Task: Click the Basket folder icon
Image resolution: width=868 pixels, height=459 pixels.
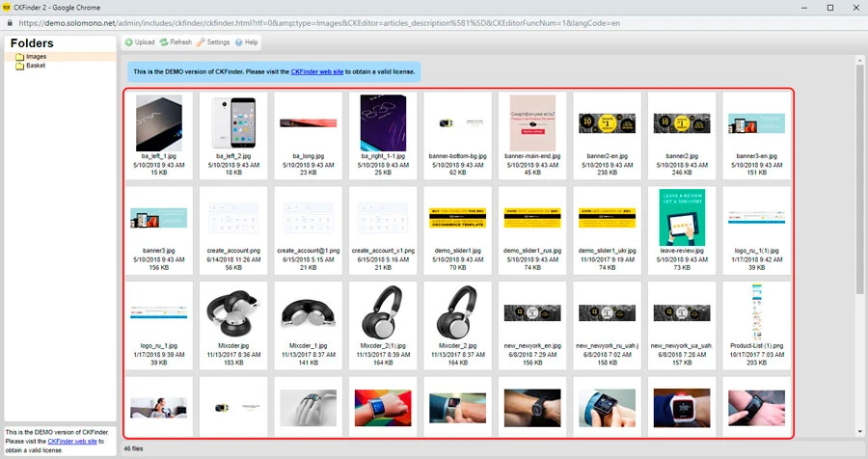Action: coord(19,66)
